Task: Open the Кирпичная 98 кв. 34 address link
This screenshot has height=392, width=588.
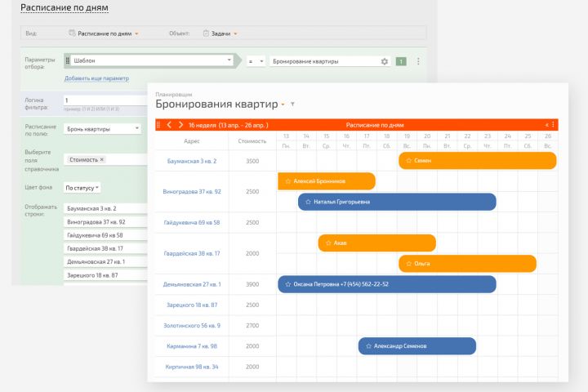Action: click(x=192, y=367)
